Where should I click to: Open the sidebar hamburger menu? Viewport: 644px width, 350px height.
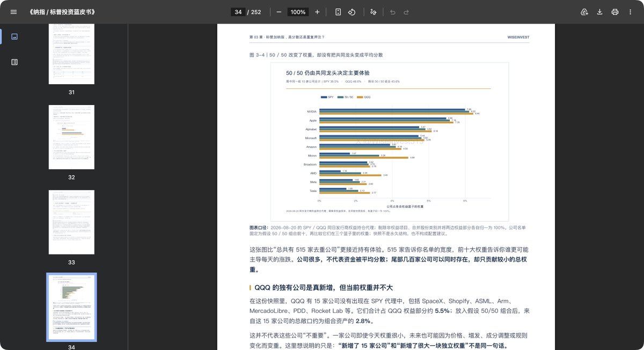click(13, 12)
